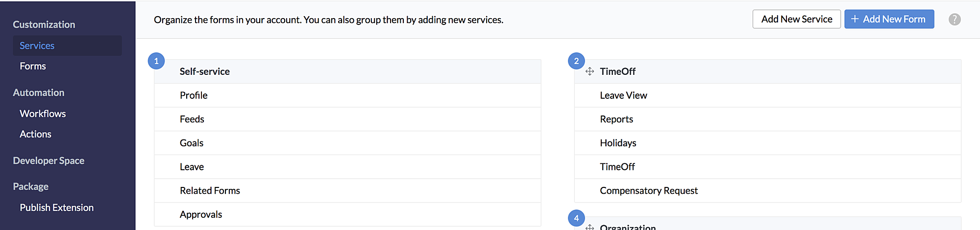This screenshot has width=980, height=230.
Task: Open the Developer Space section
Action: click(x=49, y=161)
